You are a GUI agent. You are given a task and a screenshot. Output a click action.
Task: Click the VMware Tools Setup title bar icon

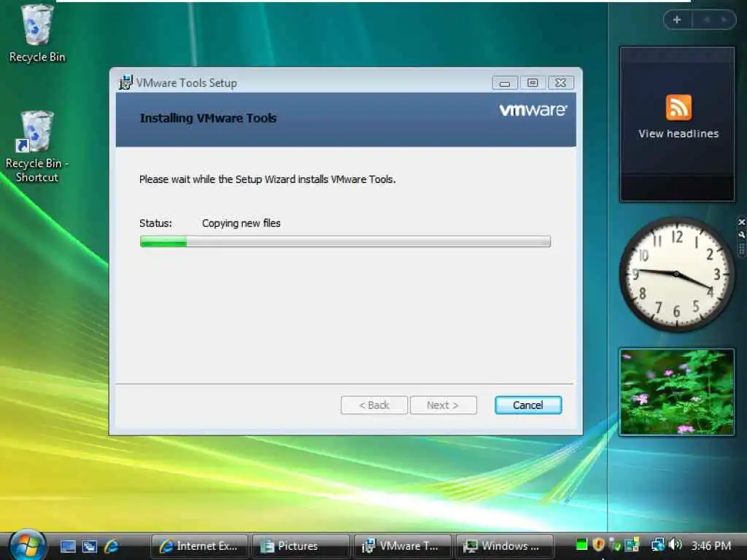125,82
